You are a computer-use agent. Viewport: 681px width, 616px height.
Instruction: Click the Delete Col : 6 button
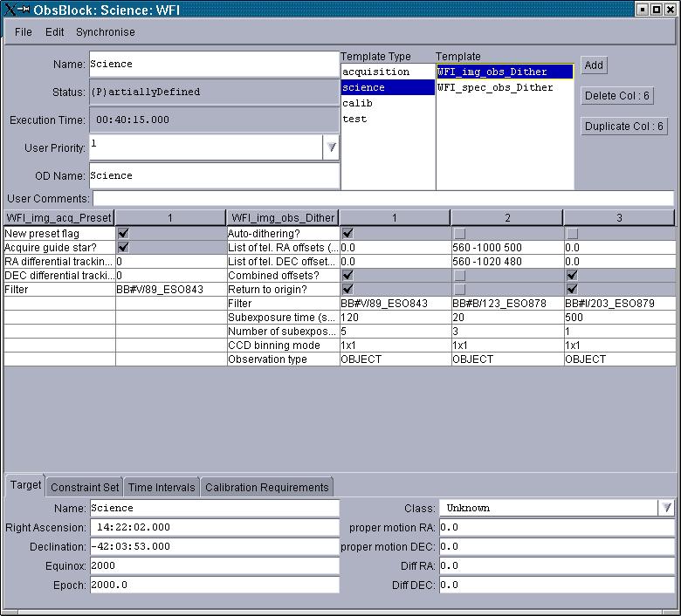point(616,95)
